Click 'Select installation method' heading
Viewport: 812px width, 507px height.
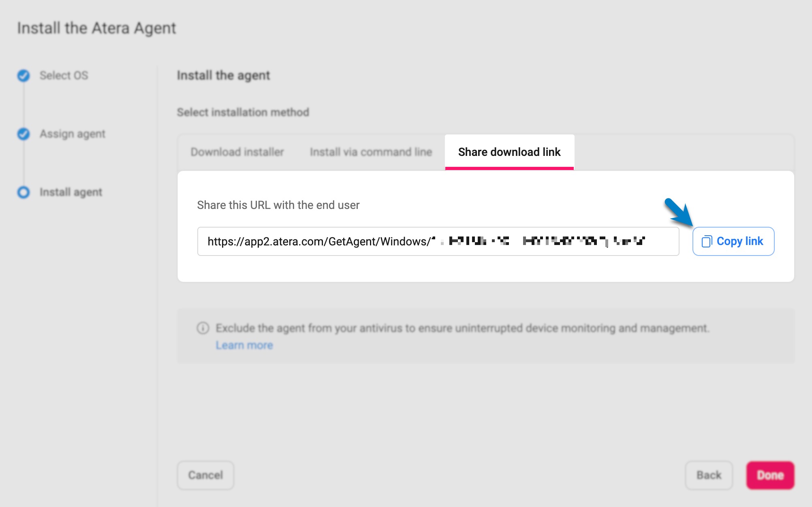click(x=243, y=112)
